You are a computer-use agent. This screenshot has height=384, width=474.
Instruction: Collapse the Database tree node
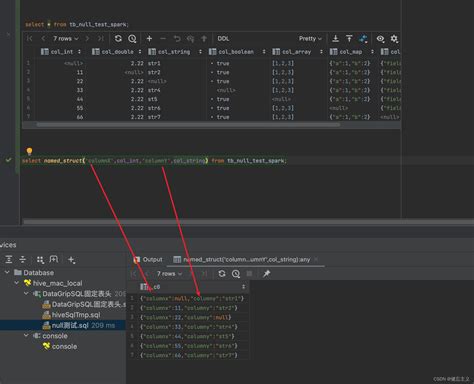coord(7,272)
